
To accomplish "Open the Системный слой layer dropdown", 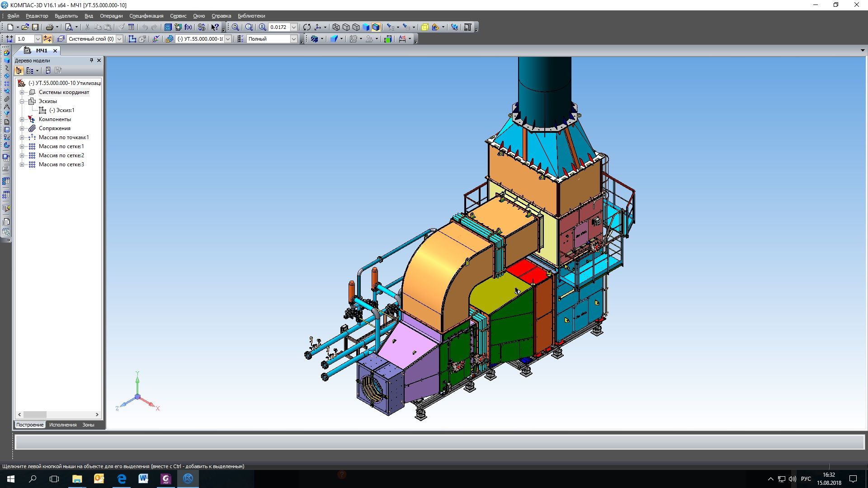I will tap(119, 39).
